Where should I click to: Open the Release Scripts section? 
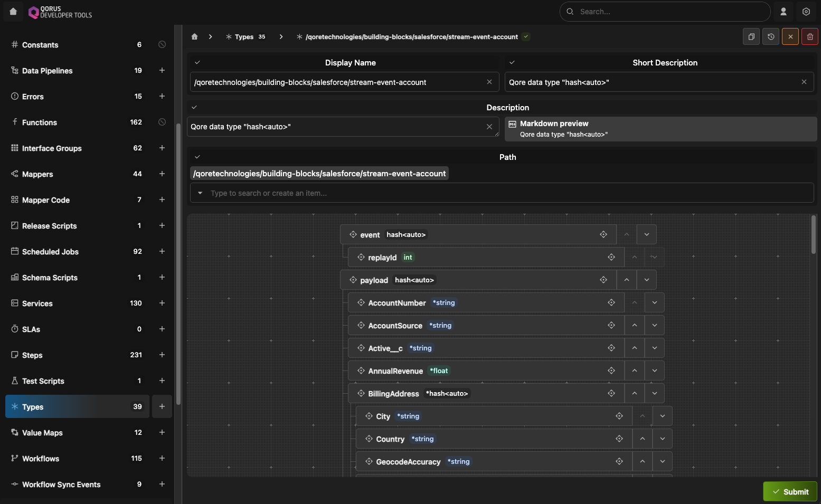pos(77,226)
